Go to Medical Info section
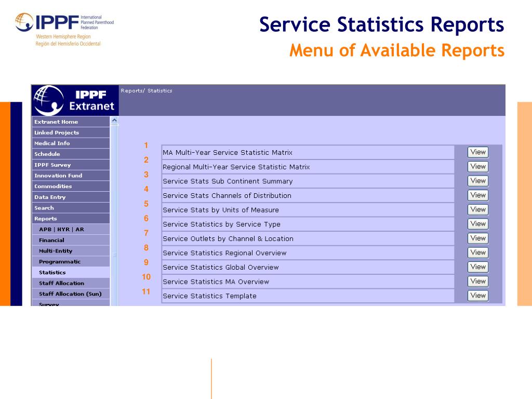This screenshot has height=399, width=532. [71, 143]
